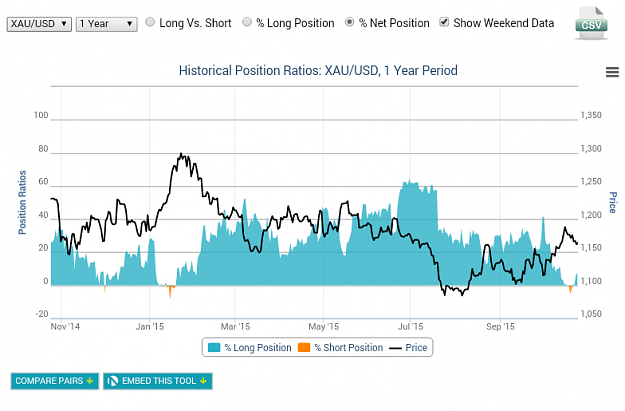
Task: Select the % Net Position radio button
Action: pyautogui.click(x=349, y=22)
